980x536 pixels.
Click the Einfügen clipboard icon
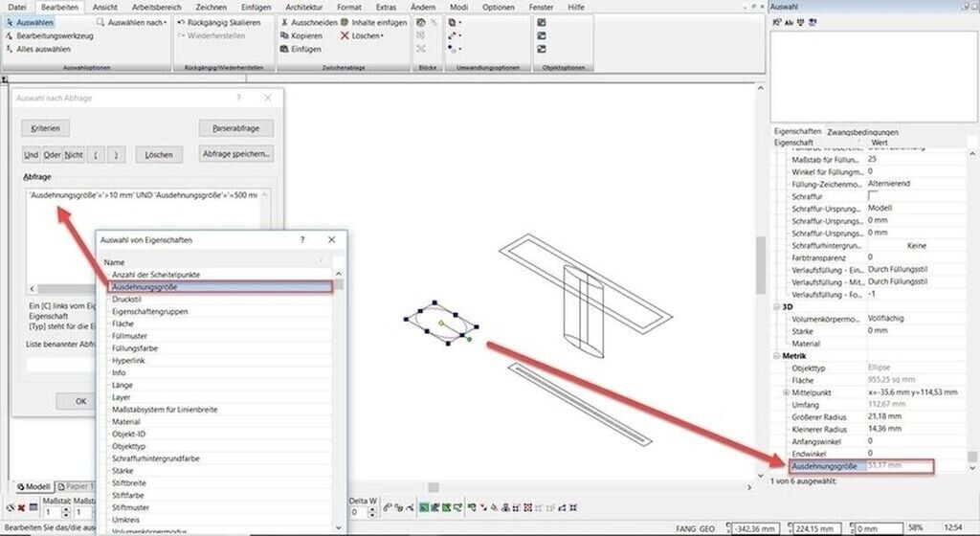(x=284, y=49)
